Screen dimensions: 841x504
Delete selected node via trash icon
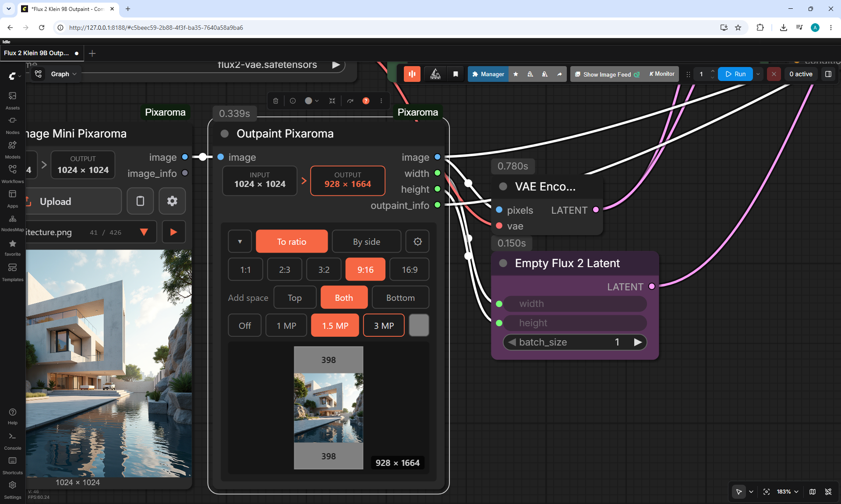(276, 101)
